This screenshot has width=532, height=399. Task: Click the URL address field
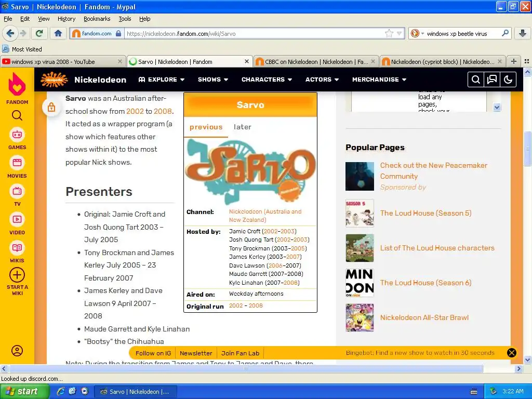[255, 33]
